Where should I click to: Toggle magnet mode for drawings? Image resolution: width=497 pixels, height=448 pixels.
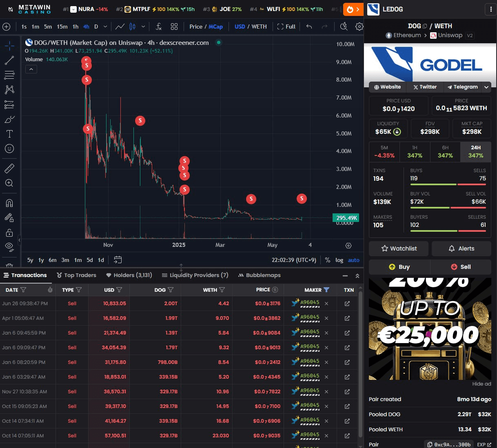[9, 203]
